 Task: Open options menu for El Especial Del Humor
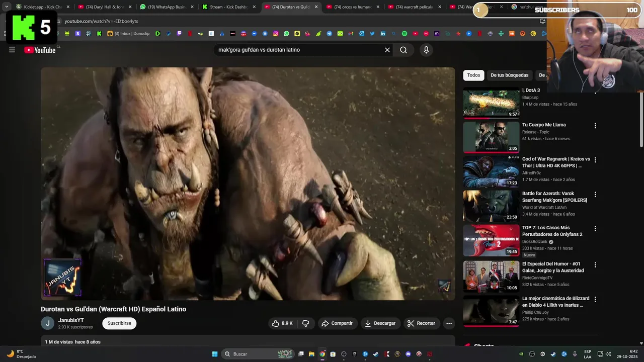(x=595, y=264)
